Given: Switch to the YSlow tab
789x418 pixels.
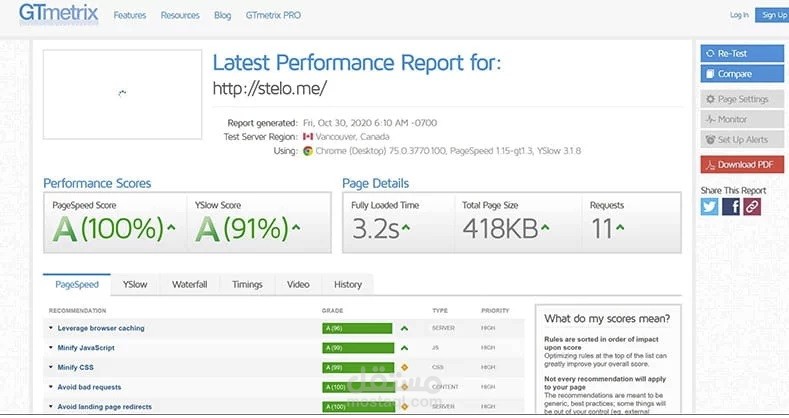Looking at the screenshot, I should [x=135, y=284].
